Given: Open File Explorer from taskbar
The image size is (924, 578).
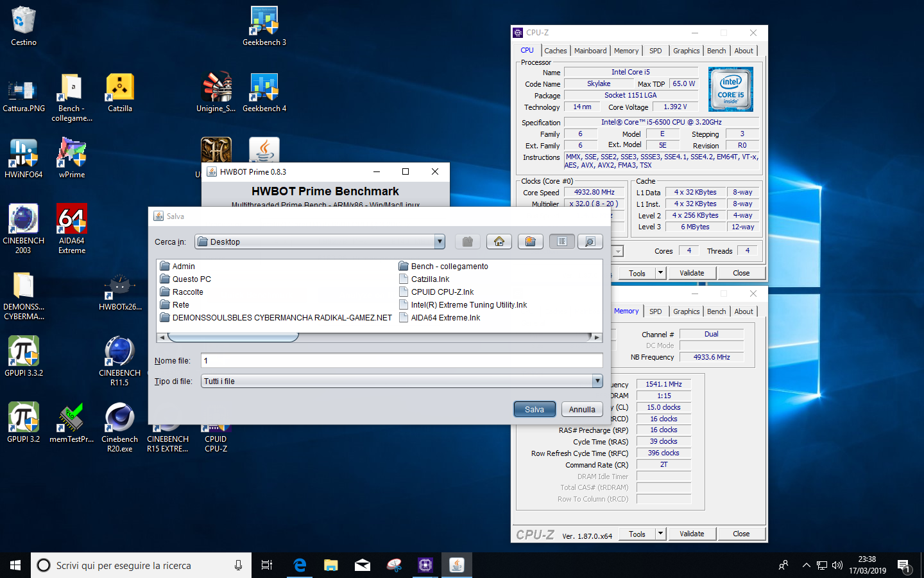Looking at the screenshot, I should coord(331,565).
